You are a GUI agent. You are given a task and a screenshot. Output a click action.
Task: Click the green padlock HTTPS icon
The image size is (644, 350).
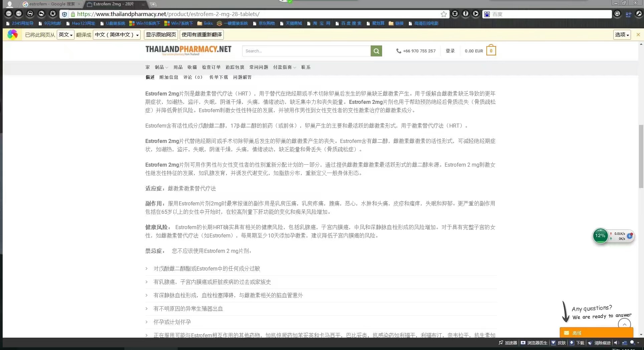[x=73, y=14]
